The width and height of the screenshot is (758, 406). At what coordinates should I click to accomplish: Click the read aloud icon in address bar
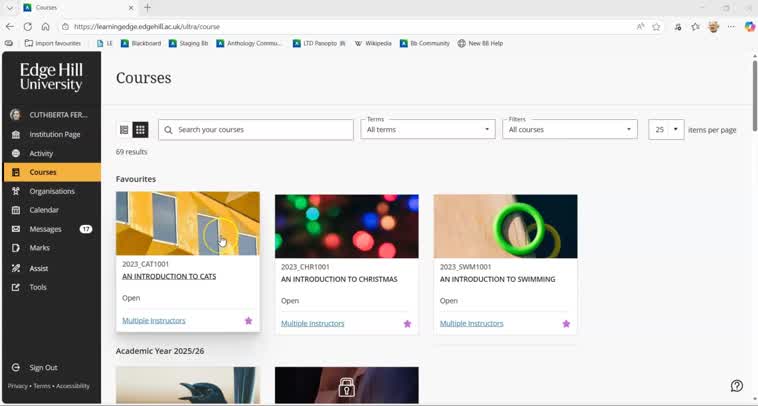640,27
